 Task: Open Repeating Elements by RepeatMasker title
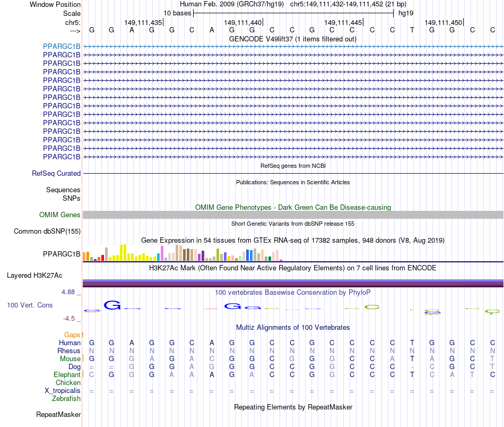point(293,407)
